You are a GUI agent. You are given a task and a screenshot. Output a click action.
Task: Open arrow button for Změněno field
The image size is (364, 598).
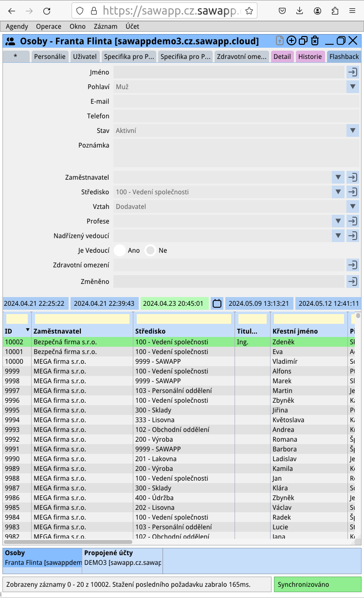[x=352, y=281]
